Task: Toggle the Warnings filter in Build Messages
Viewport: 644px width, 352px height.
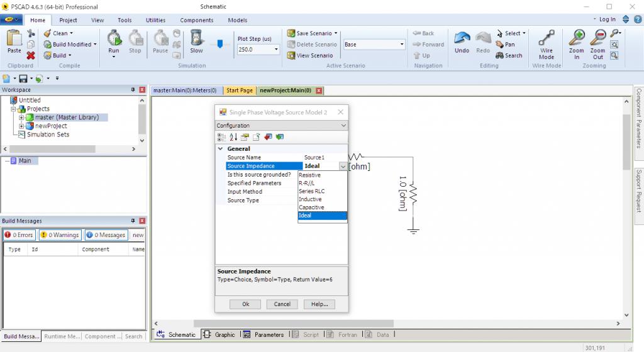Action: 60,235
